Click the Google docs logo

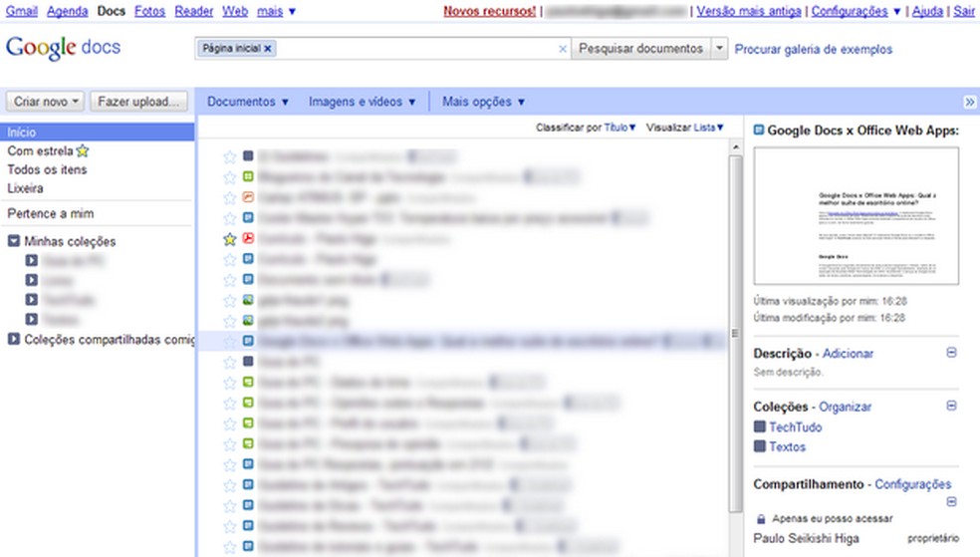pyautogui.click(x=63, y=48)
